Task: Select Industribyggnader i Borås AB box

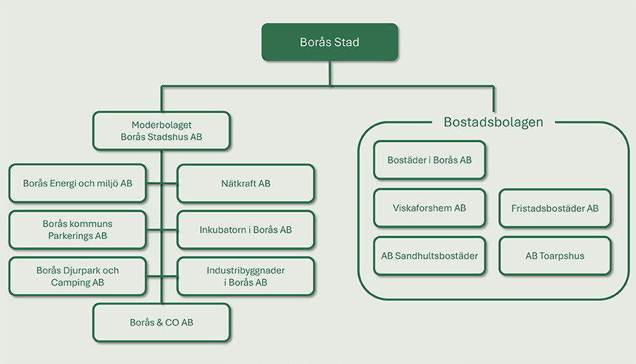Action: tap(246, 276)
